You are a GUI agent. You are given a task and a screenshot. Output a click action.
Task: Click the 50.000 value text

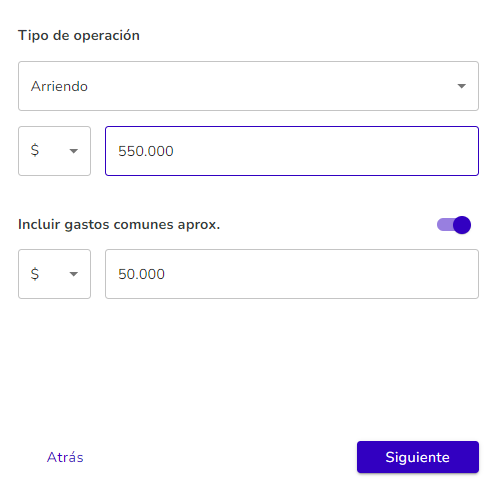pos(141,274)
